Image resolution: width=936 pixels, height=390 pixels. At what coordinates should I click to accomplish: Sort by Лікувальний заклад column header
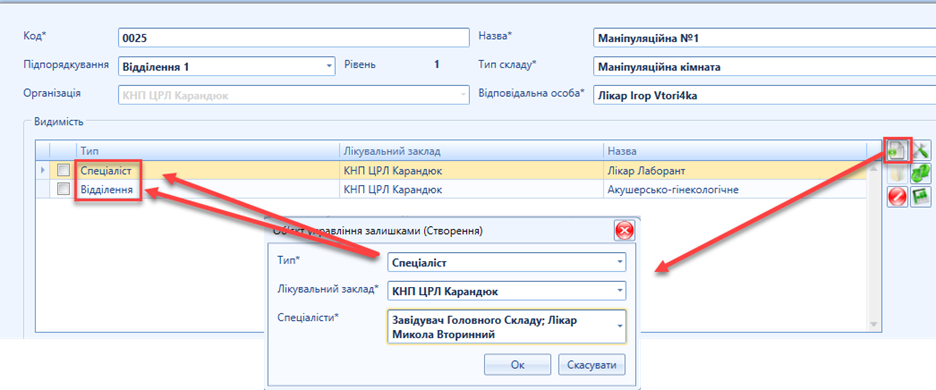(470, 151)
